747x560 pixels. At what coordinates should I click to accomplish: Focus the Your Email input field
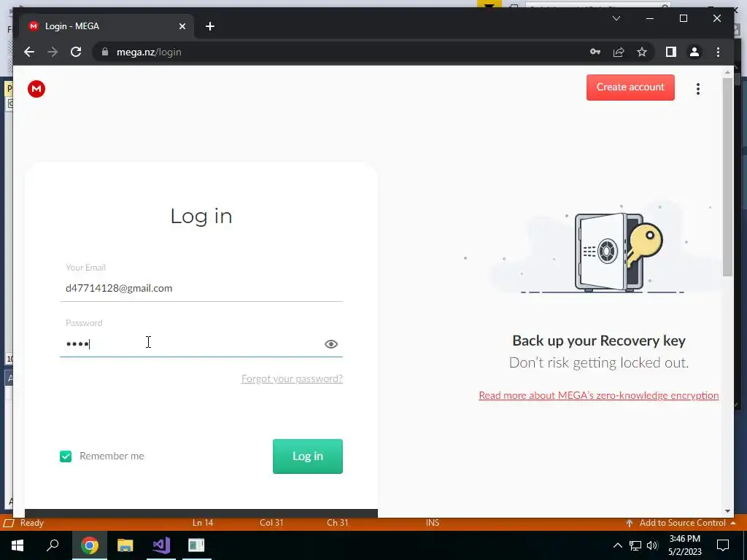[201, 288]
